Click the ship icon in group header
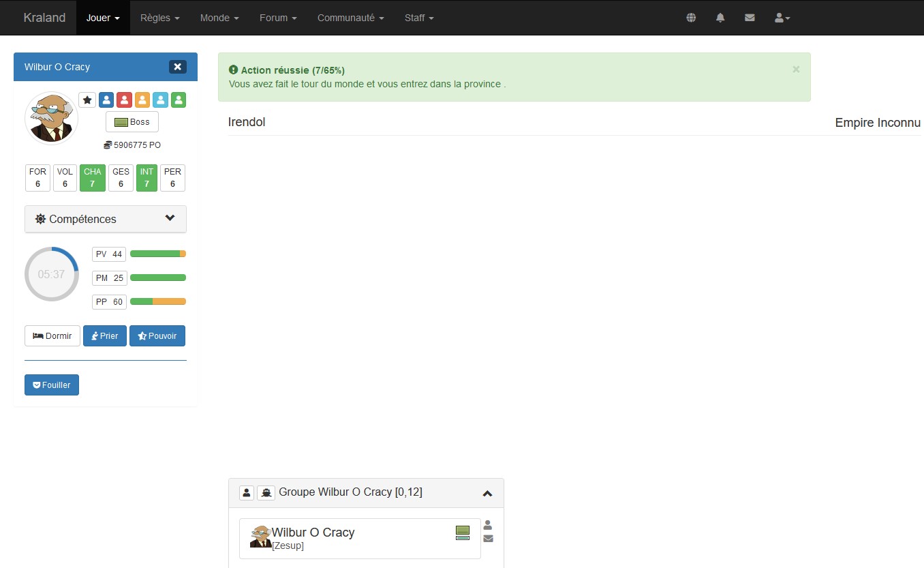This screenshot has width=924, height=568. tap(266, 493)
